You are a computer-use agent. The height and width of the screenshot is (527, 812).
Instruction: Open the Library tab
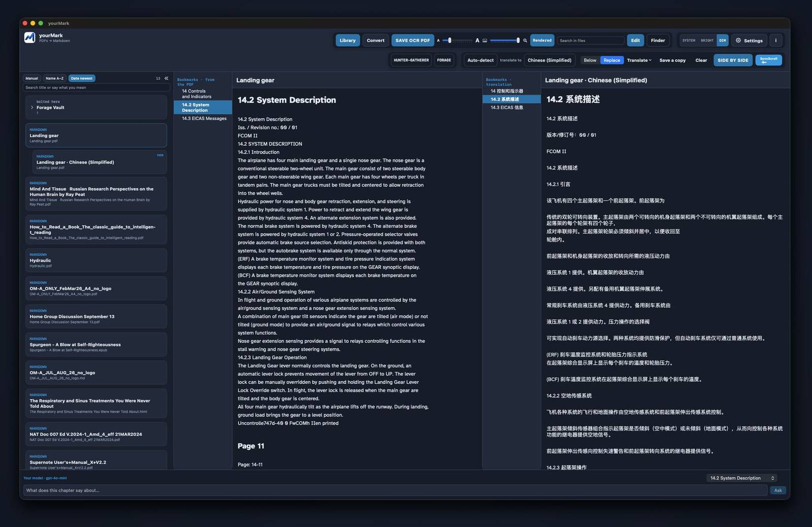point(348,40)
